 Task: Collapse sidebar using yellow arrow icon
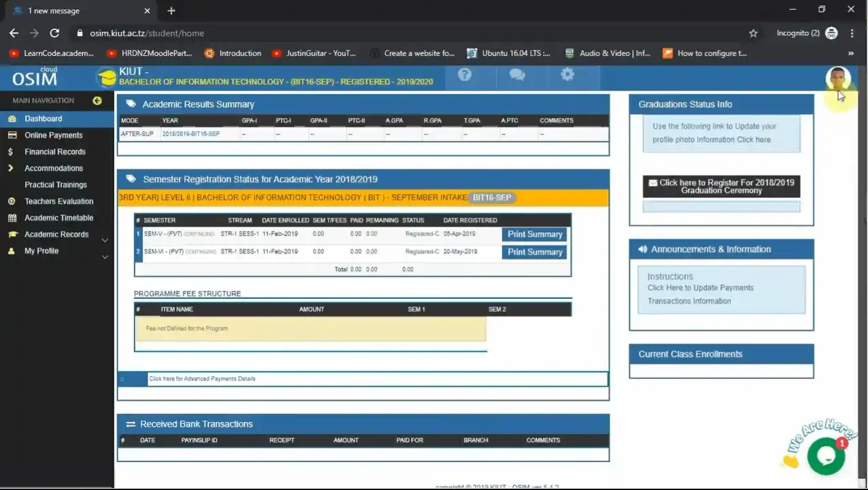coord(97,101)
